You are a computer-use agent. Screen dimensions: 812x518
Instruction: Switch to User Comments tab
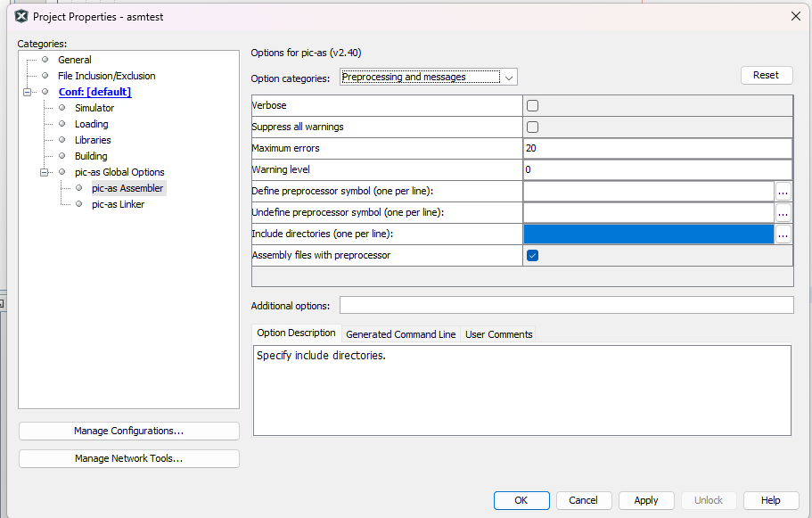[498, 334]
